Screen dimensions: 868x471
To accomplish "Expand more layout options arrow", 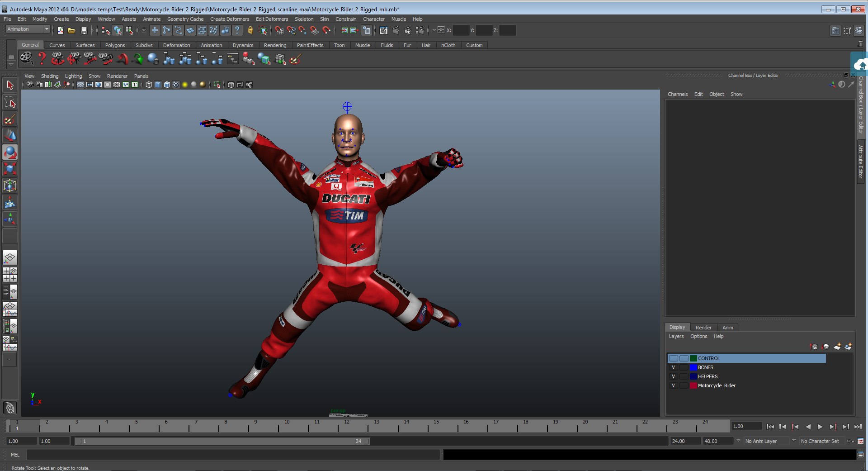I will click(x=9, y=359).
